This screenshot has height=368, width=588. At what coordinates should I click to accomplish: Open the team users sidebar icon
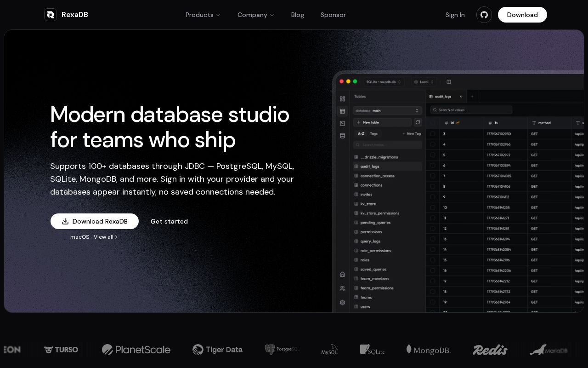coord(342,288)
